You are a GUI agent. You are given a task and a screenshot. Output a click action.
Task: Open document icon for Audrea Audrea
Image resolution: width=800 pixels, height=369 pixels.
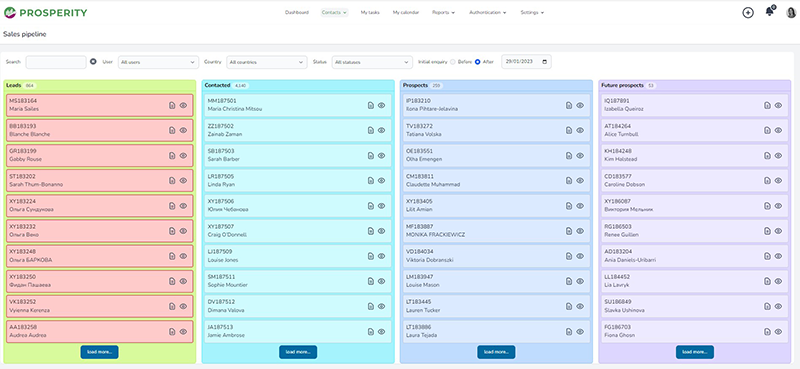pyautogui.click(x=172, y=332)
